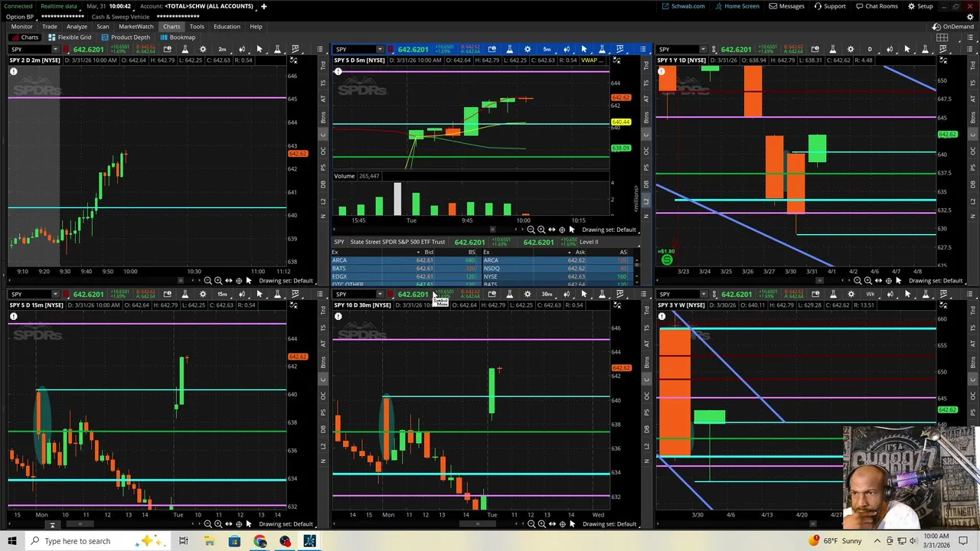Open chart settings gear on weekly chart
This screenshot has width=980, height=551.
click(x=851, y=294)
